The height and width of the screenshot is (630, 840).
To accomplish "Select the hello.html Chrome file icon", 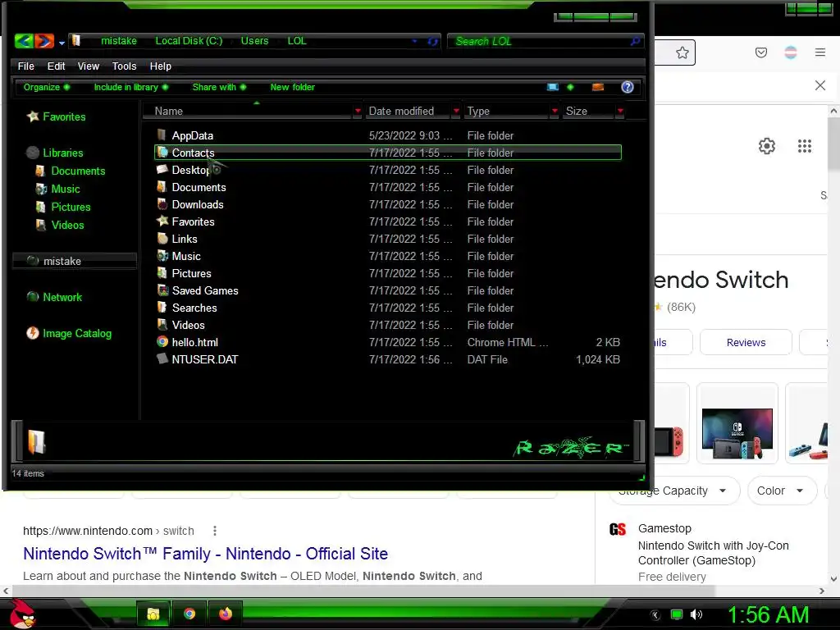I will point(162,341).
